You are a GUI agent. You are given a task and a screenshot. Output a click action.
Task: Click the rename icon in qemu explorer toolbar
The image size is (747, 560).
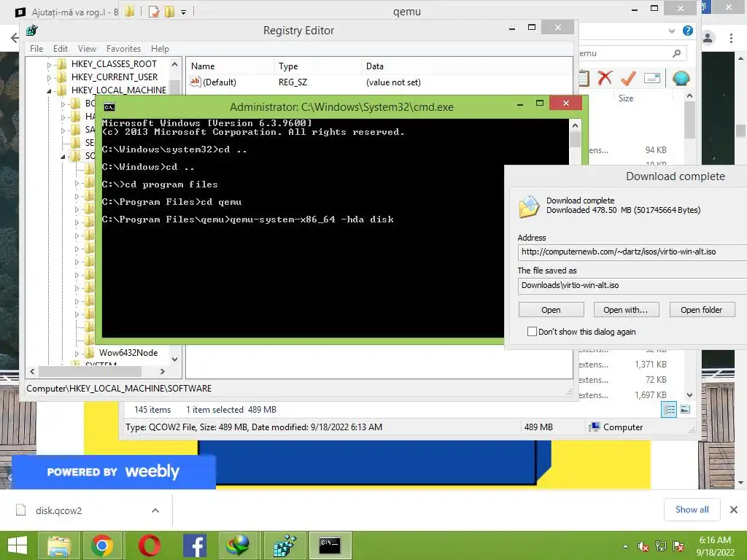651,78
